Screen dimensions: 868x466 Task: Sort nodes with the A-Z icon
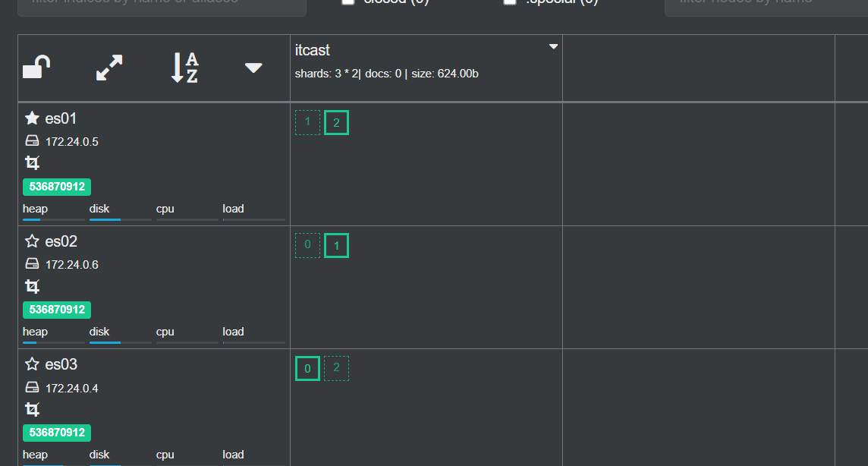[x=184, y=68]
